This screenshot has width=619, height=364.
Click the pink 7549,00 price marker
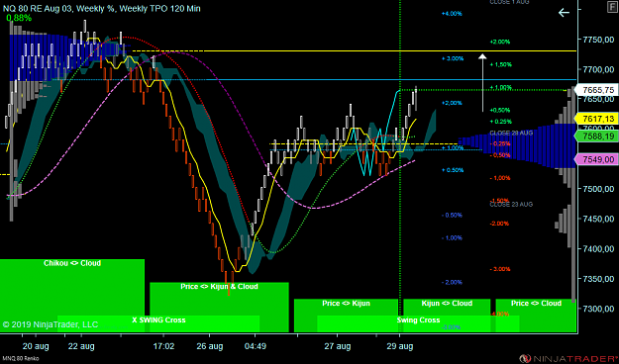[596, 159]
